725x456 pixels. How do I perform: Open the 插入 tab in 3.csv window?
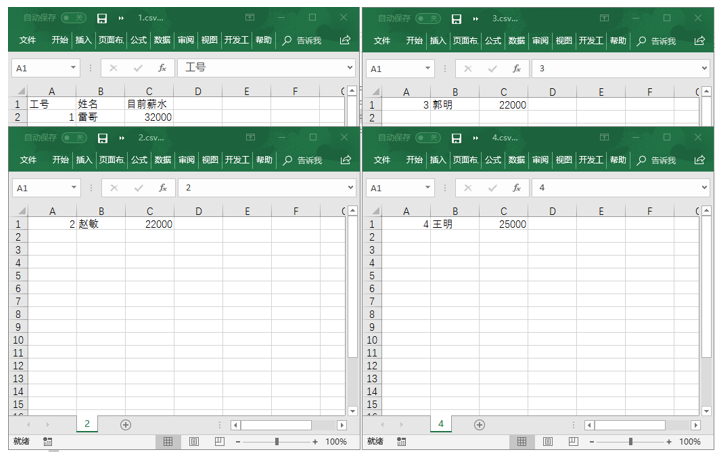[437, 41]
